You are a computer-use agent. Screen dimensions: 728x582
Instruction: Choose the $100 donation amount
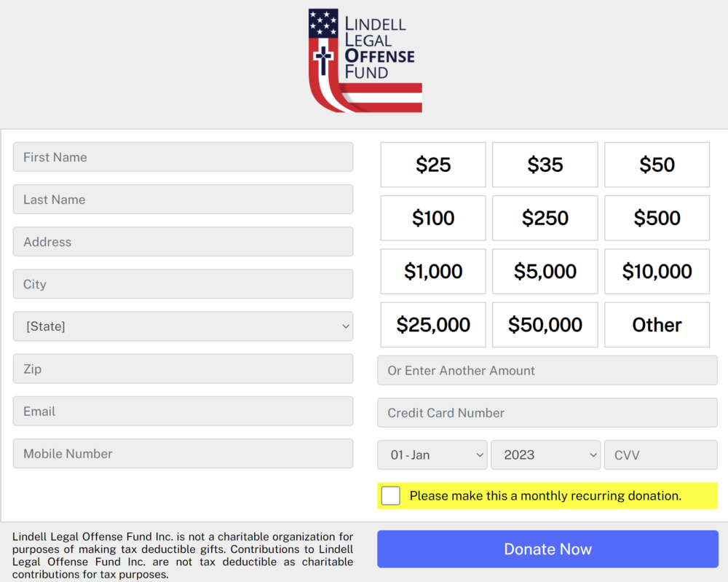coord(433,218)
